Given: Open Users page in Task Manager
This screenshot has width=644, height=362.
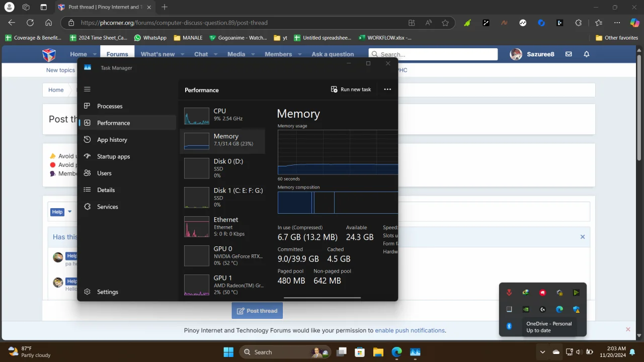Looking at the screenshot, I should point(127,173).
